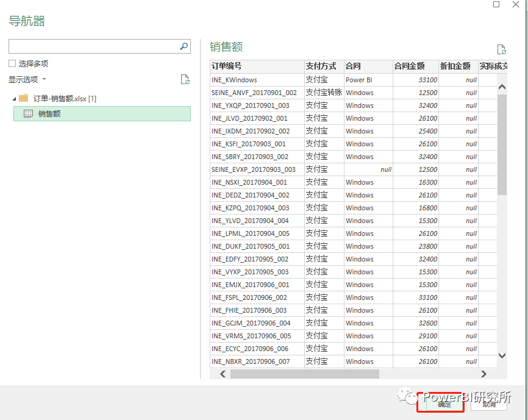This screenshot has width=528, height=420.
Task: Click the INE_NSXI_20170904_001 cell
Action: coord(257,182)
